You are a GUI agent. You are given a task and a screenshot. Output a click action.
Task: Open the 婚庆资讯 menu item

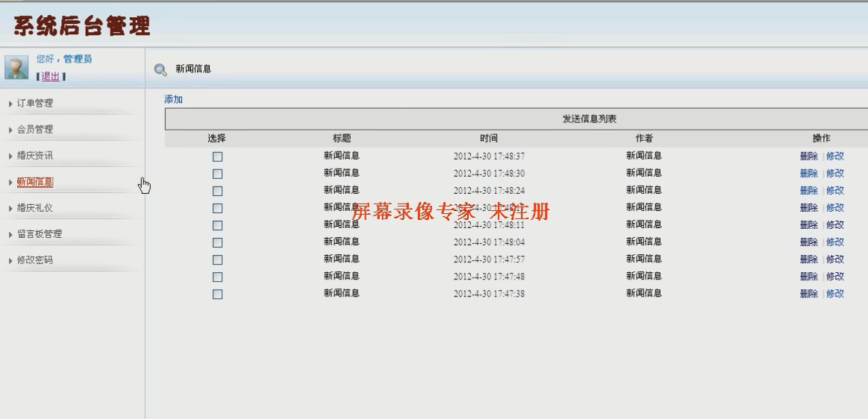tap(35, 156)
